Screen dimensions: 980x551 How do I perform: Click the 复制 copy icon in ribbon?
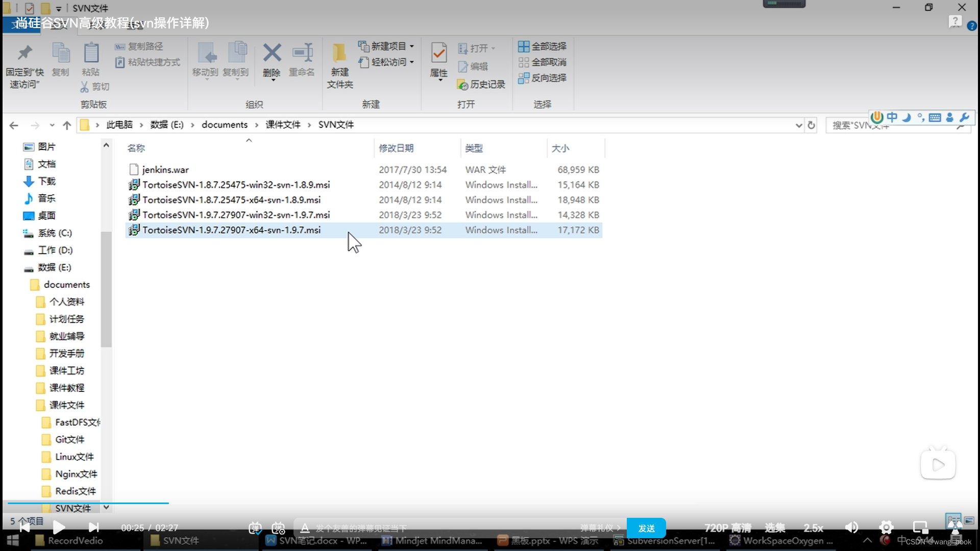pos(61,53)
